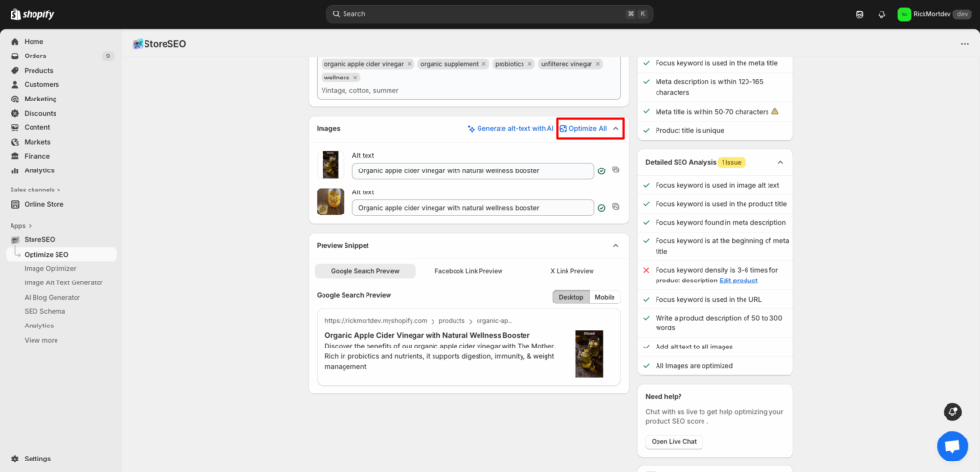Open Image Optimizer in the sidebar
The height and width of the screenshot is (472, 980).
(52, 269)
